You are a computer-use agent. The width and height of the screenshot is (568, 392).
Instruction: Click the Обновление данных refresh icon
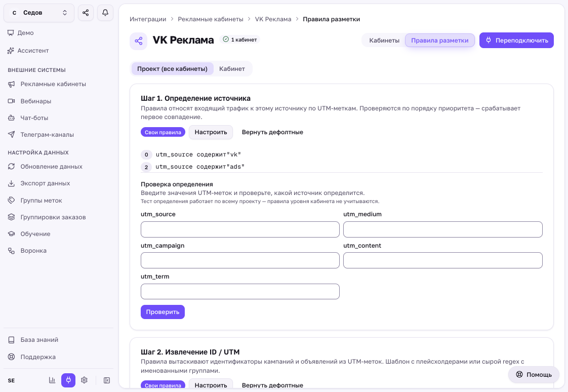point(11,166)
